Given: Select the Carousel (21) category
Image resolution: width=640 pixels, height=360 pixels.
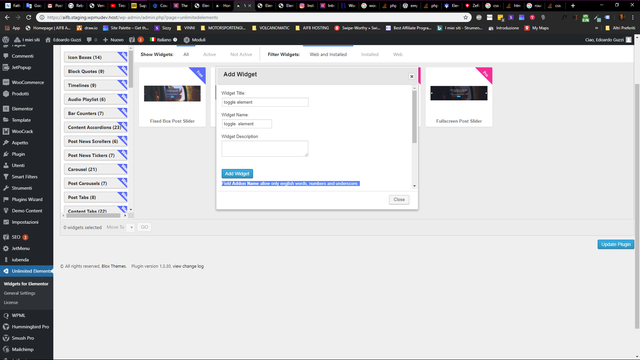Looking at the screenshot, I should pos(96,169).
